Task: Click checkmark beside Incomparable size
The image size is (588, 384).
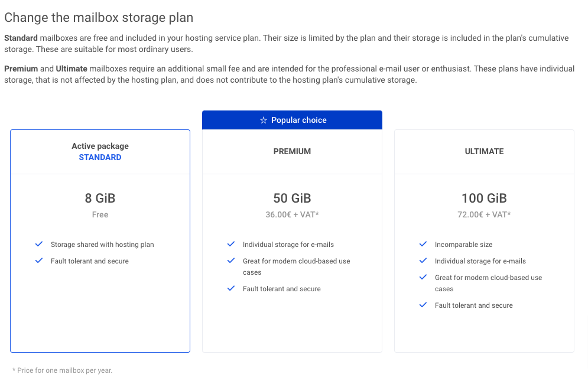Action: (423, 244)
